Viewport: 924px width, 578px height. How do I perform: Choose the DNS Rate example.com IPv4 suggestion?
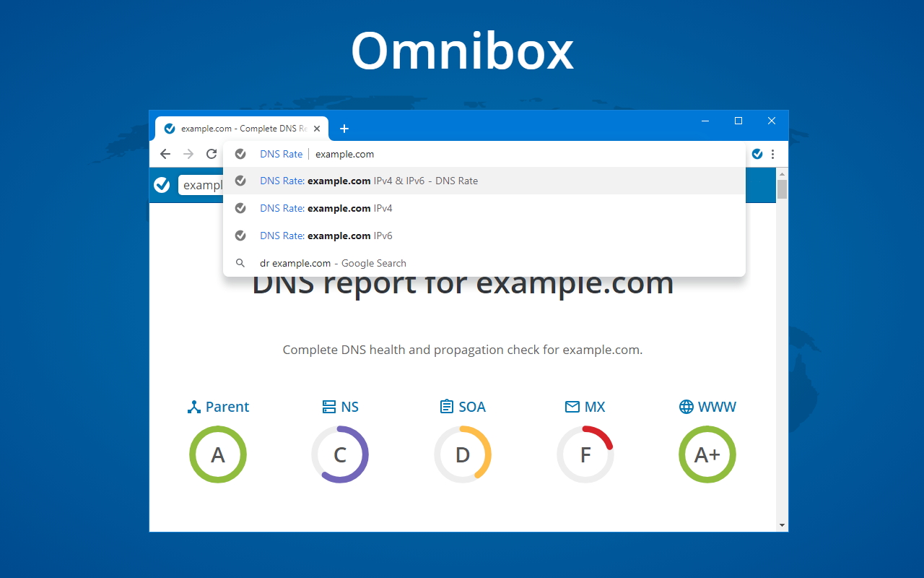pos(484,208)
